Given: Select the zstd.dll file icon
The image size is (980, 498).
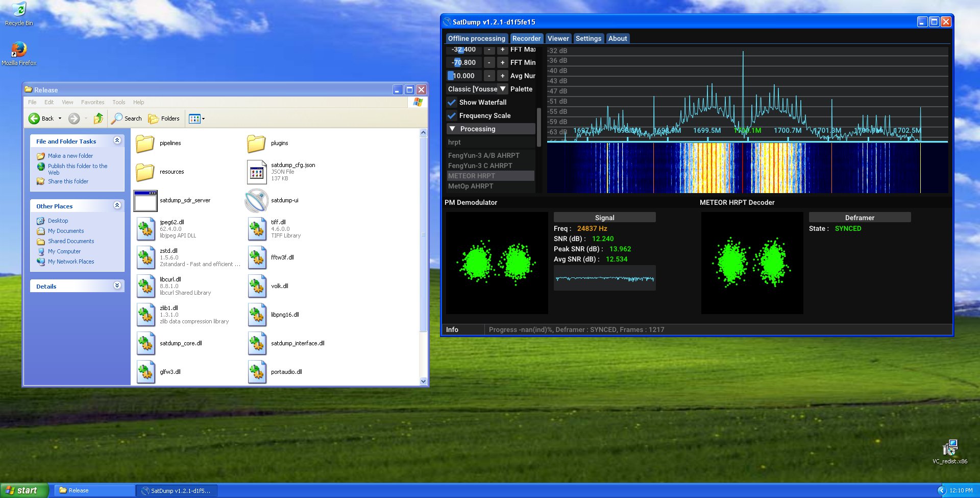Looking at the screenshot, I should click(x=145, y=258).
